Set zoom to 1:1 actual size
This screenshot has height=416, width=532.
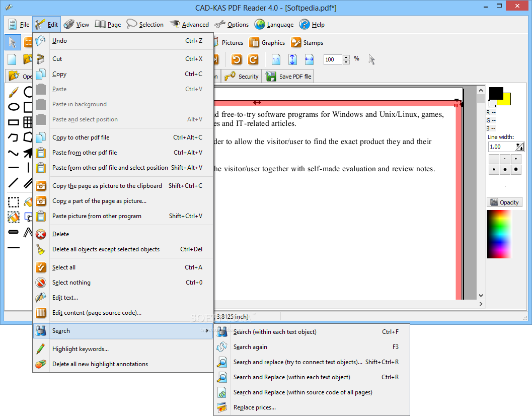pyautogui.click(x=276, y=60)
